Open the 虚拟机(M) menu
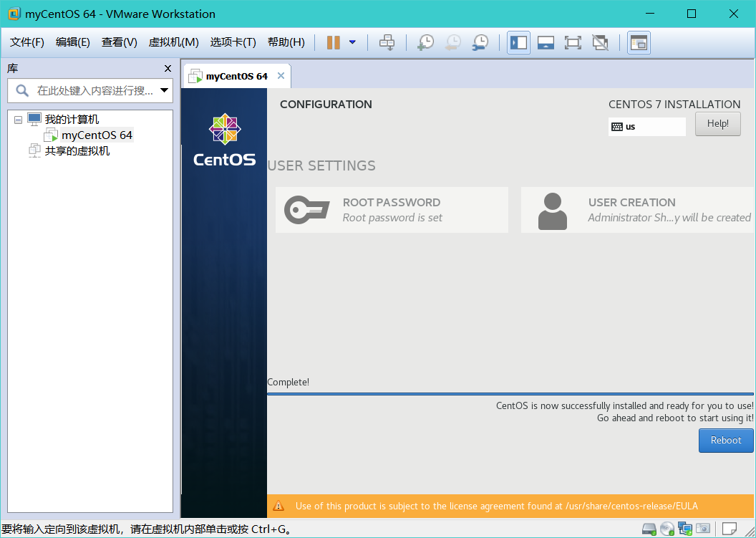The image size is (756, 538). click(173, 42)
